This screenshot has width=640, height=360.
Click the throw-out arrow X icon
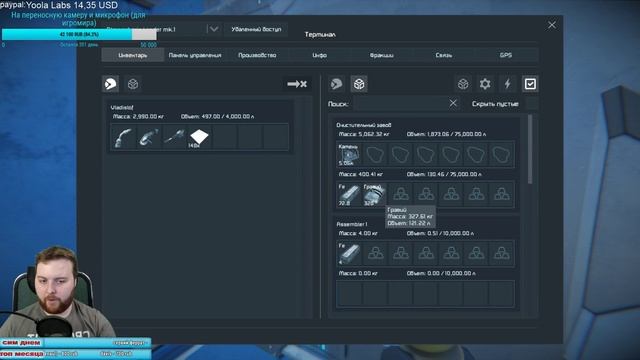pos(297,84)
